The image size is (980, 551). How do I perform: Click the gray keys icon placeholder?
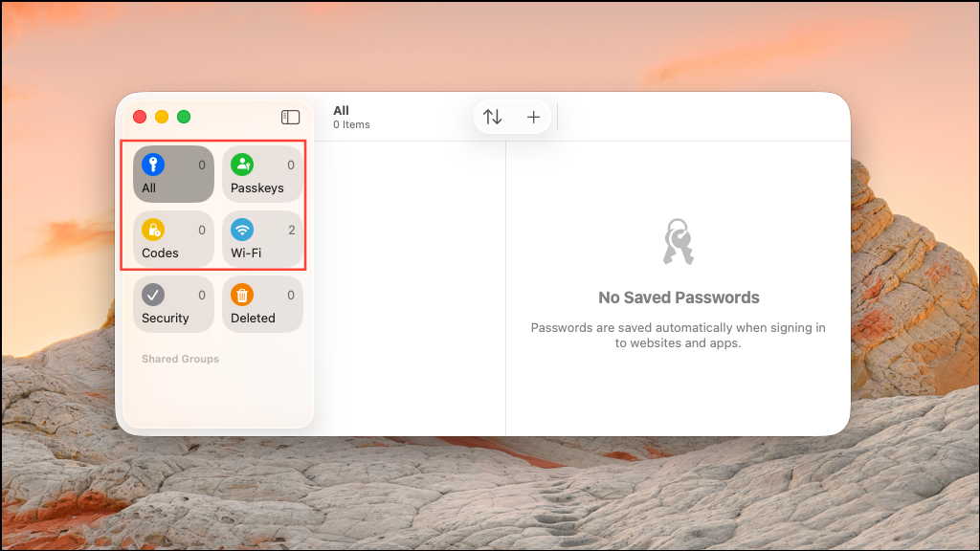pyautogui.click(x=679, y=241)
